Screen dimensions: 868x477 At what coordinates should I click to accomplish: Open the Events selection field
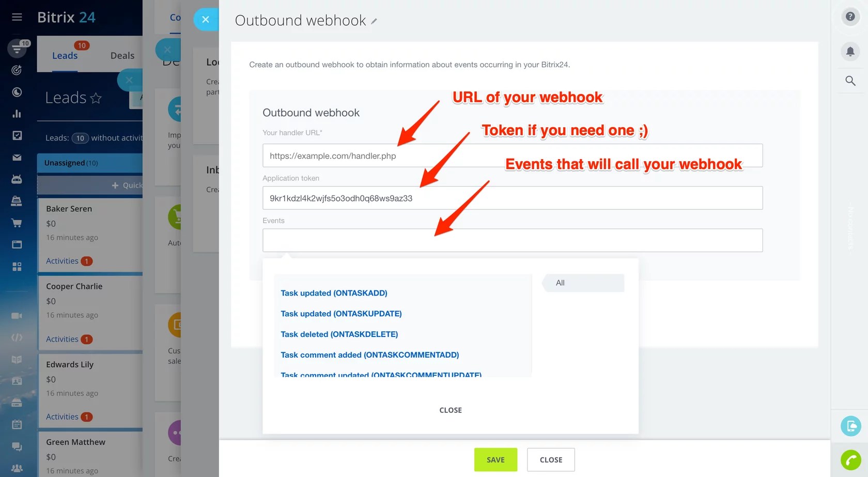pos(512,240)
